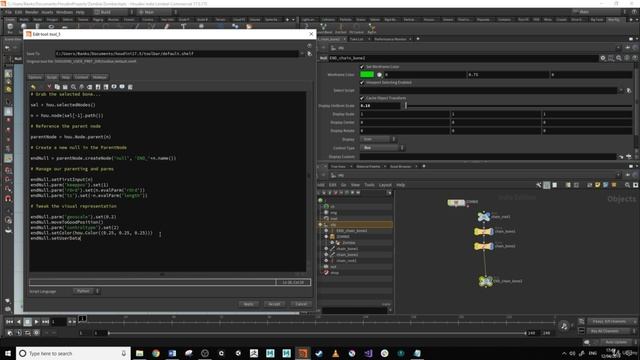Open the Script Language Python dropdown
Screen dimensions: 640x360
click(x=87, y=291)
